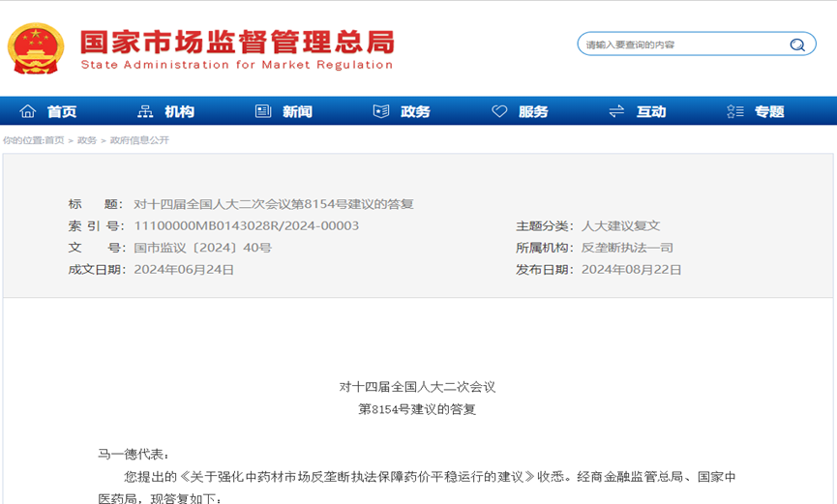The width and height of the screenshot is (837, 504).
Task: Go to 政府信息公开 in breadcrumb
Action: coord(139,140)
